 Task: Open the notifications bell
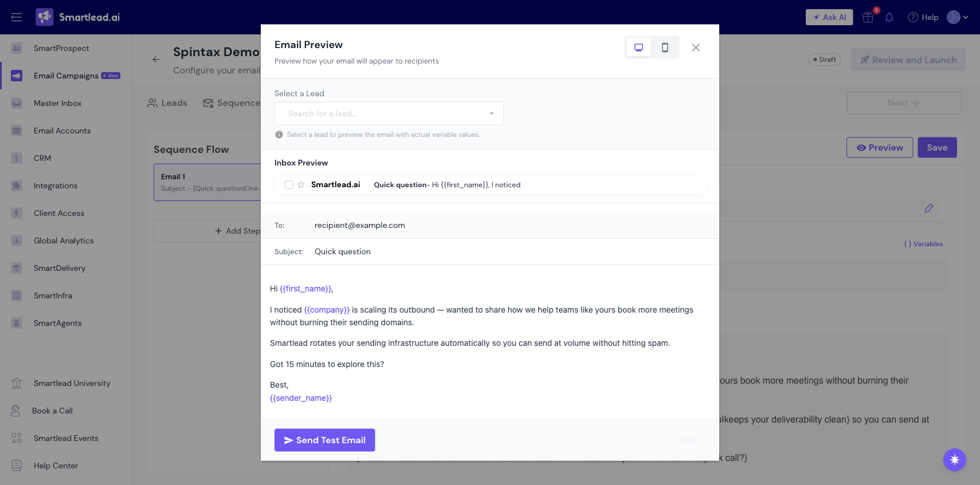[x=889, y=17]
